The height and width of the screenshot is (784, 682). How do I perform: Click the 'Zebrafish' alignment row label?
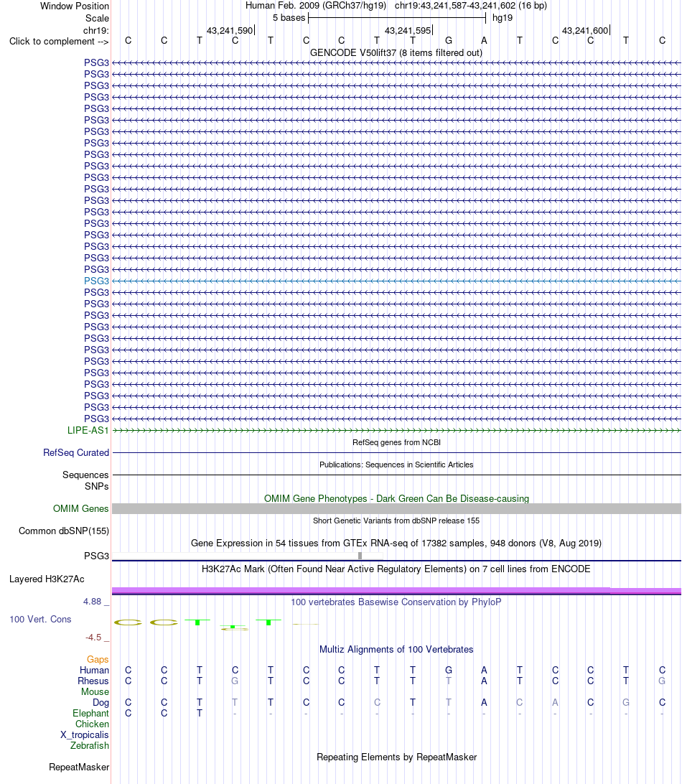tap(90, 745)
